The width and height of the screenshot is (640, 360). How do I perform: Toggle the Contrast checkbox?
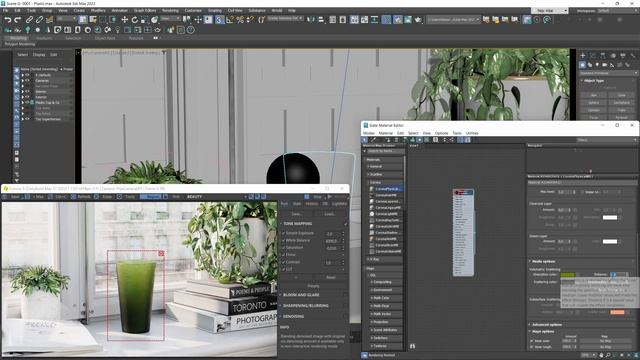click(x=284, y=262)
